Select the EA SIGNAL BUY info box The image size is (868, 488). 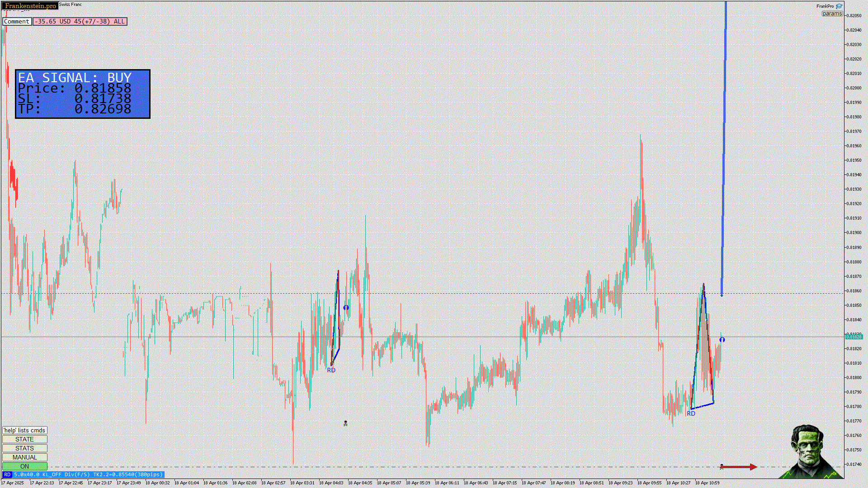(x=83, y=94)
